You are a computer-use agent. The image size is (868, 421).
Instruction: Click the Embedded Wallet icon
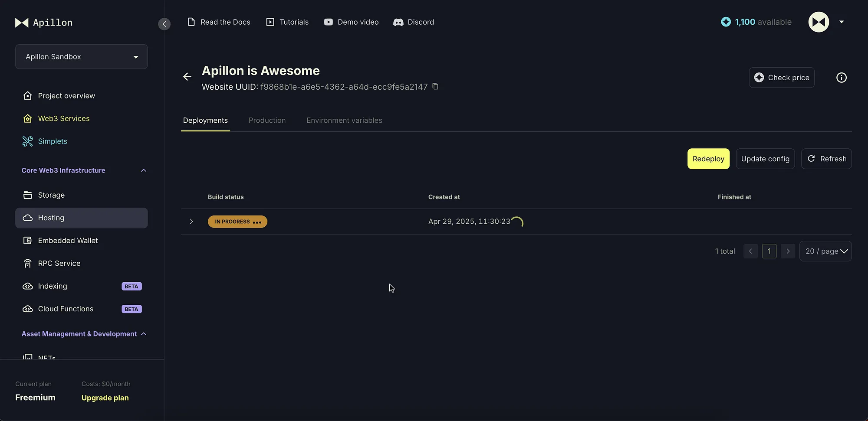coord(28,241)
